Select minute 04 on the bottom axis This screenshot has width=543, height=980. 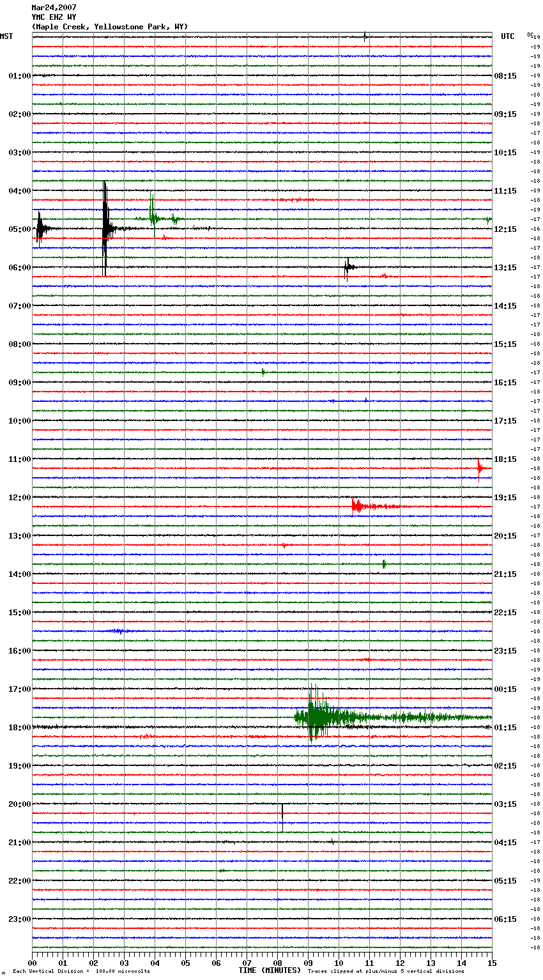pyautogui.click(x=155, y=963)
